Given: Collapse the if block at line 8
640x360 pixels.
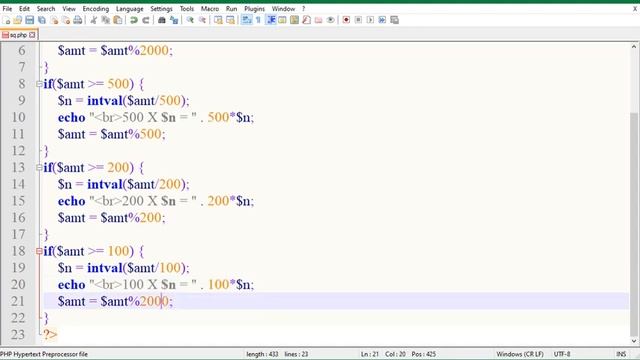Looking at the screenshot, I should (39, 84).
